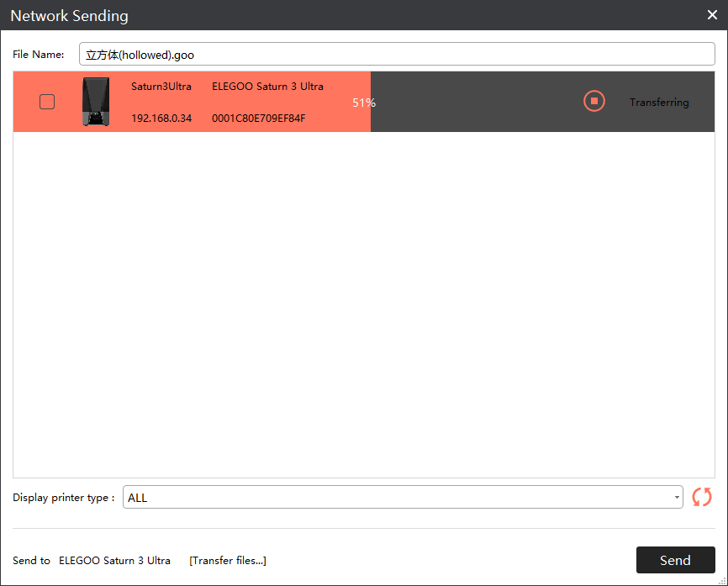Click the serial 0001C80E709EF84F
This screenshot has width=728, height=586.
(259, 119)
